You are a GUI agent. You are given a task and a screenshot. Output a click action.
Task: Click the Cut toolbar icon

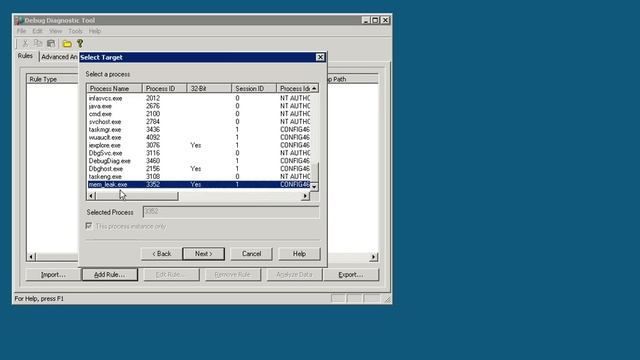coord(25,43)
